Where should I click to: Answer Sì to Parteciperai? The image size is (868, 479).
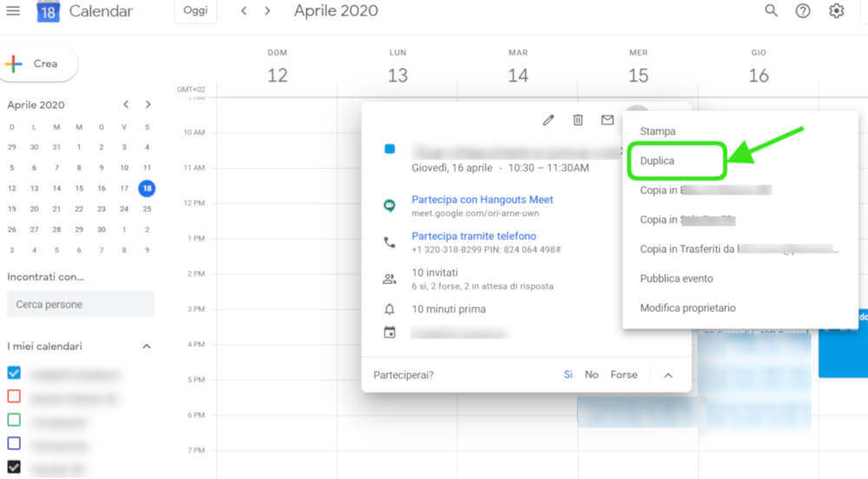(x=568, y=375)
